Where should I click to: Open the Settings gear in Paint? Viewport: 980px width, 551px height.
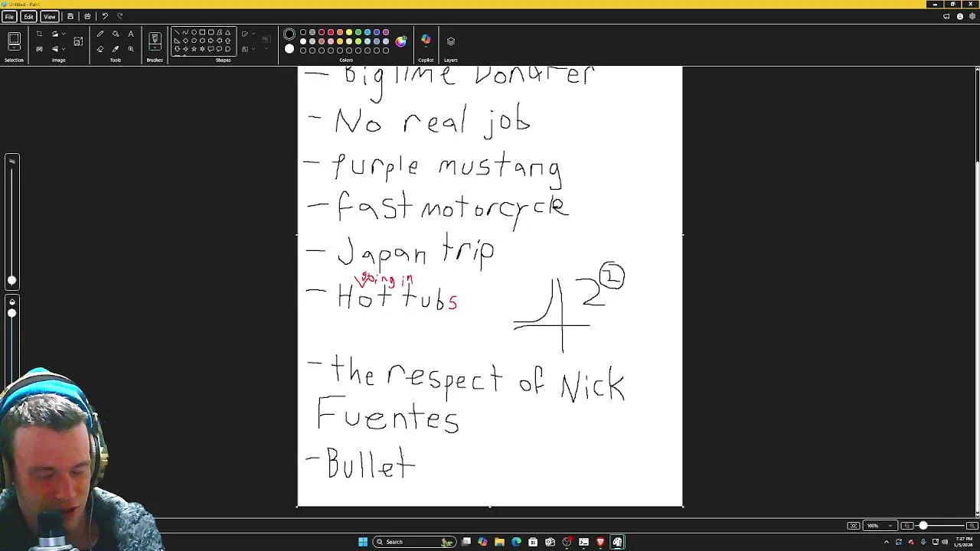[972, 16]
